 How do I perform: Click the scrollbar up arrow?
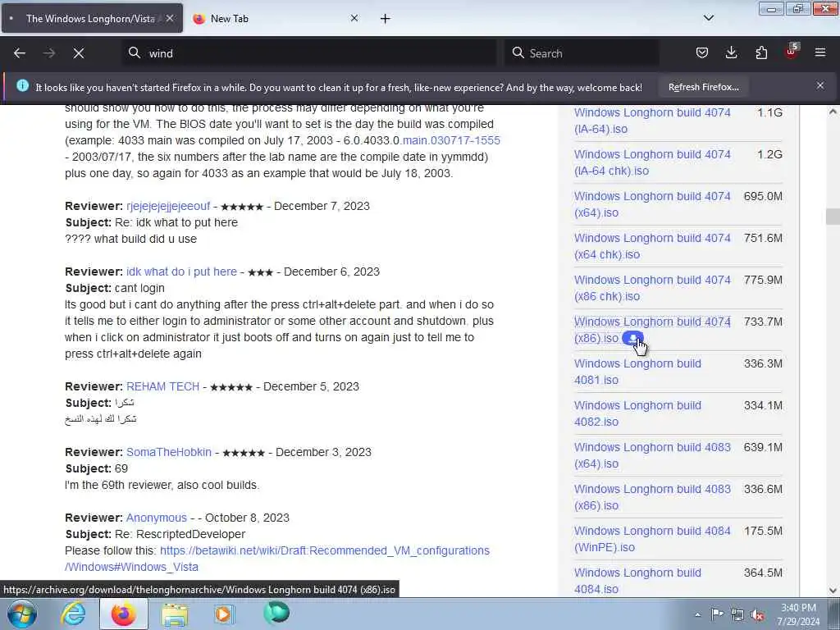[833, 112]
